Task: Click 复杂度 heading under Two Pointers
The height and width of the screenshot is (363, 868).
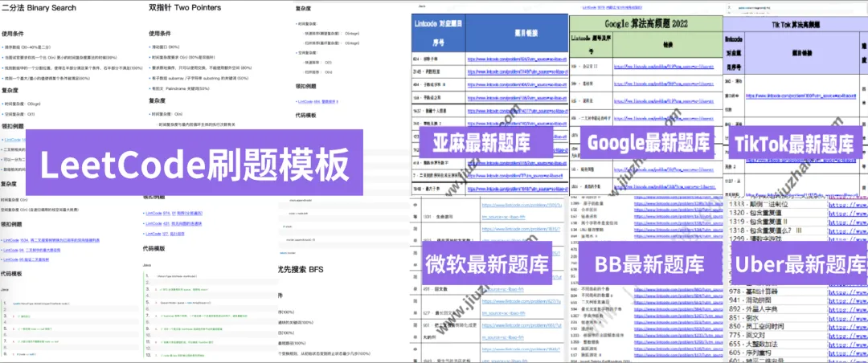Action: point(158,101)
